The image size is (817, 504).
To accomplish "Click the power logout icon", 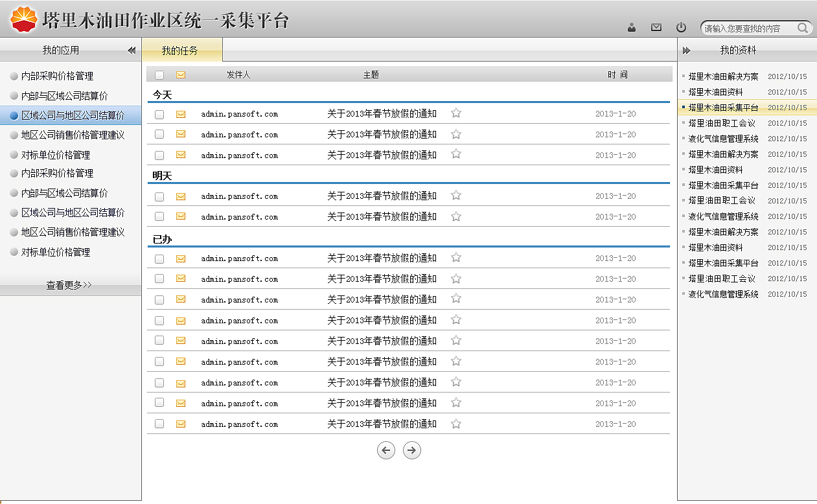I will coord(681,28).
